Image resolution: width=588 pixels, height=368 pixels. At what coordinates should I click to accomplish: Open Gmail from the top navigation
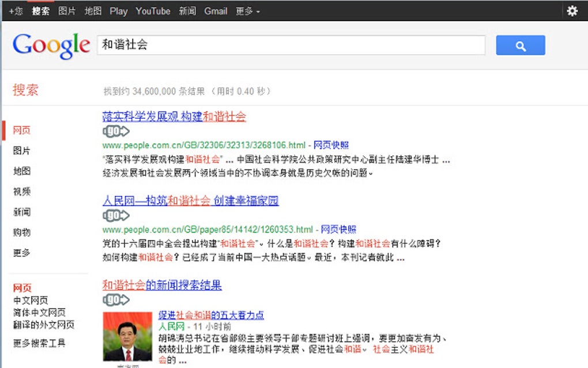click(216, 10)
